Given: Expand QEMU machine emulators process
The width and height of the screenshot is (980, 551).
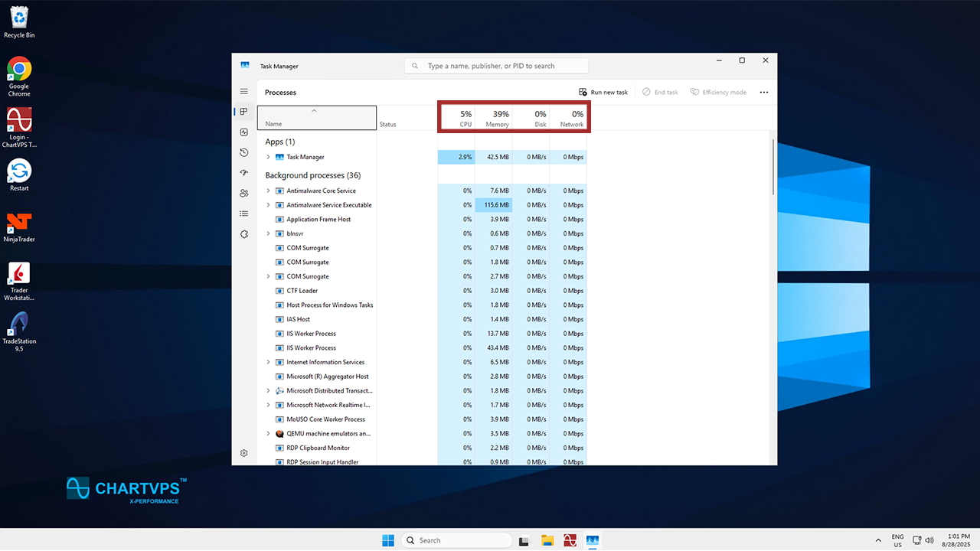Looking at the screenshot, I should point(268,434).
